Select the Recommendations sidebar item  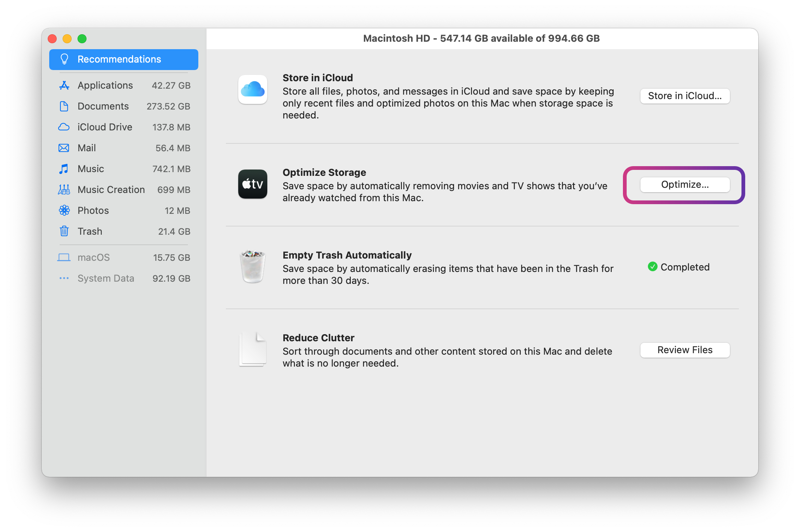[123, 59]
